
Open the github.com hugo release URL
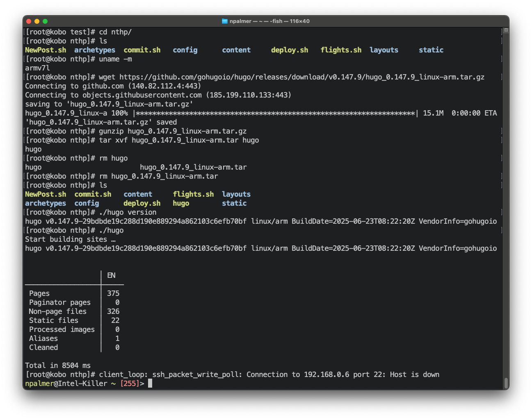[301, 77]
